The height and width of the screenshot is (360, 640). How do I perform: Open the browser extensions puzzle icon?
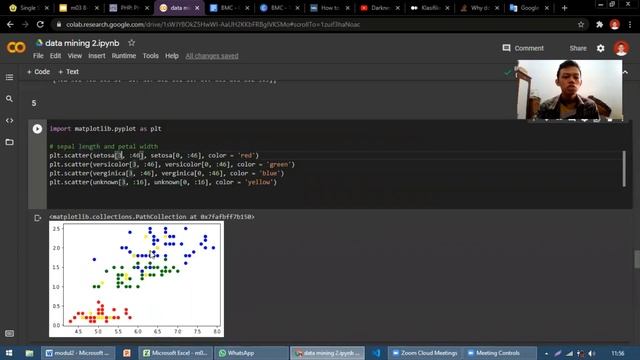pyautogui.click(x=599, y=24)
